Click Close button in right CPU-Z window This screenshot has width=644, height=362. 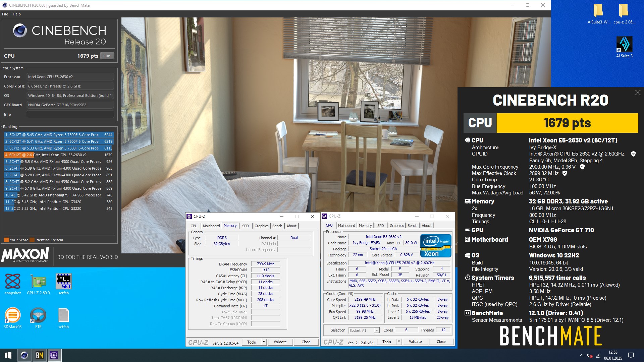(x=441, y=342)
